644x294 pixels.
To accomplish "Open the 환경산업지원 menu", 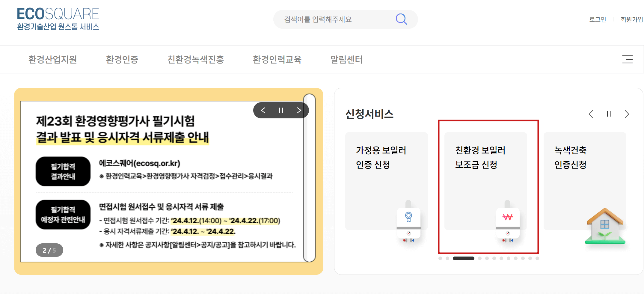I will coord(52,59).
